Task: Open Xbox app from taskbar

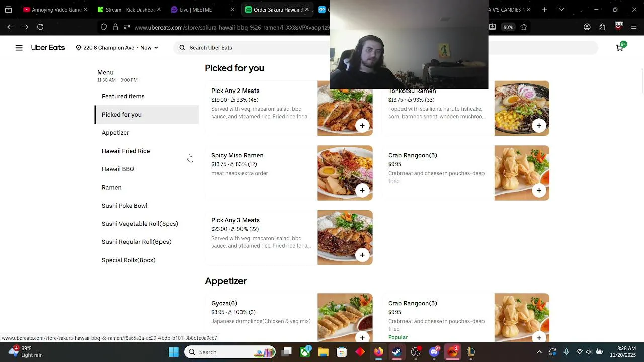Action: [x=305, y=352]
